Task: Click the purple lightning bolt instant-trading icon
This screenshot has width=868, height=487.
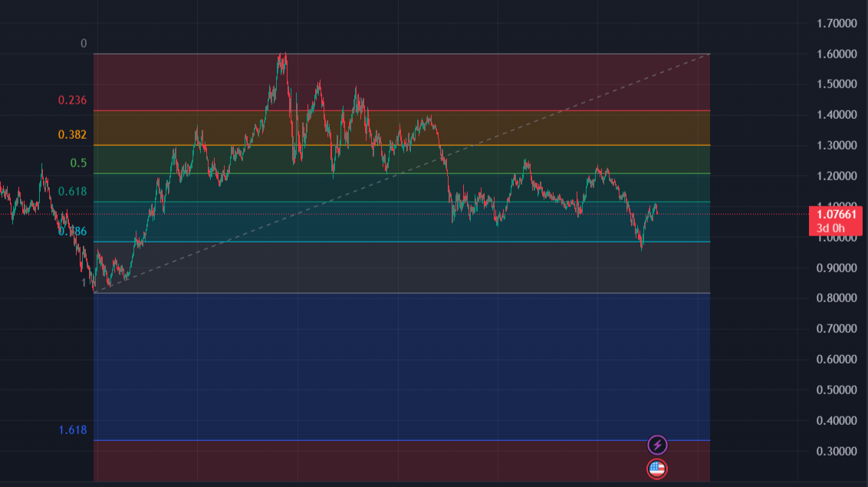Action: pos(657,444)
